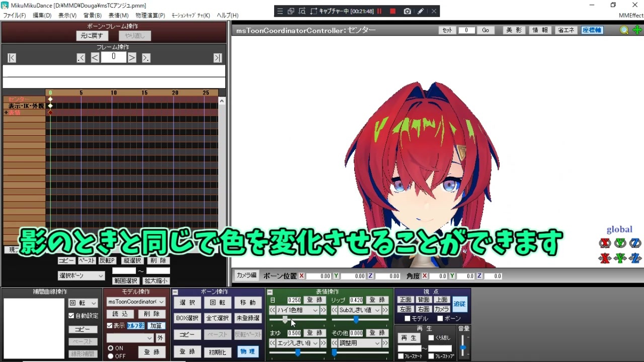The image size is (644, 362).
Task: Open the 表示(V) menu
Action: [x=67, y=16]
